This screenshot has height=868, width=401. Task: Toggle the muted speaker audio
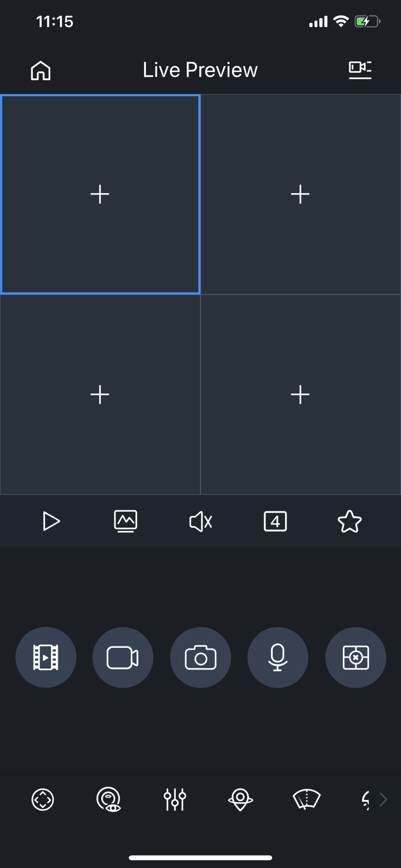(x=200, y=522)
